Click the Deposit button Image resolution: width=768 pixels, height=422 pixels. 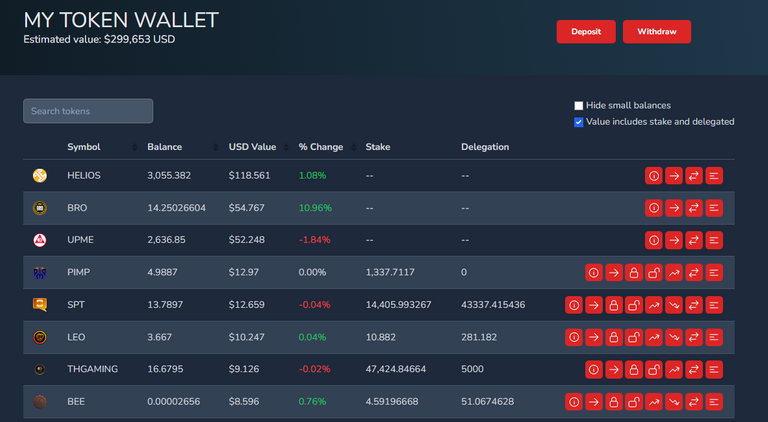tap(586, 32)
